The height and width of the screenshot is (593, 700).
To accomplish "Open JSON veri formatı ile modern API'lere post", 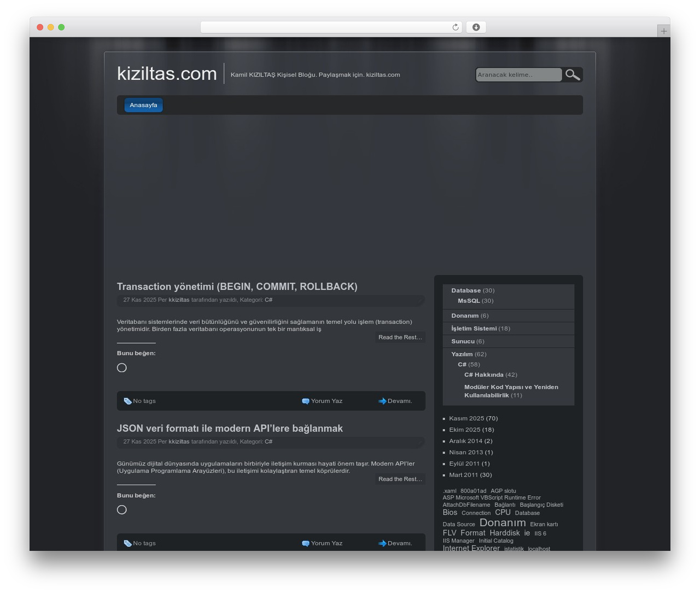I will [230, 428].
